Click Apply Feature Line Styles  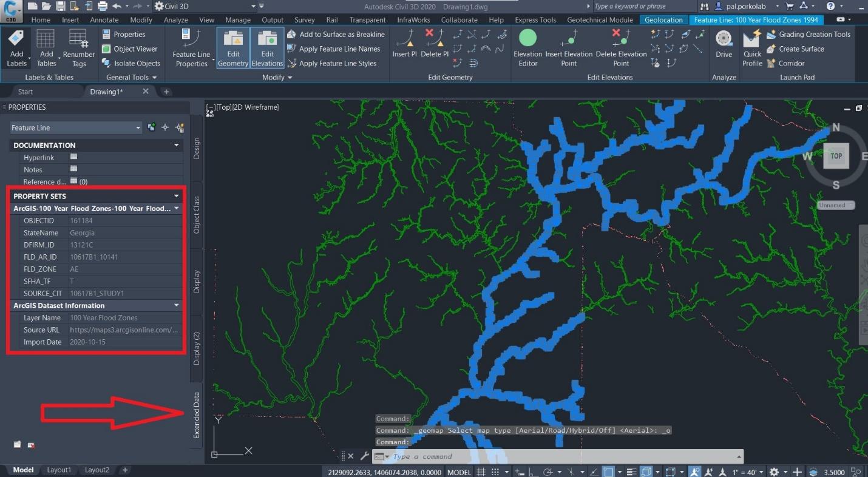331,63
